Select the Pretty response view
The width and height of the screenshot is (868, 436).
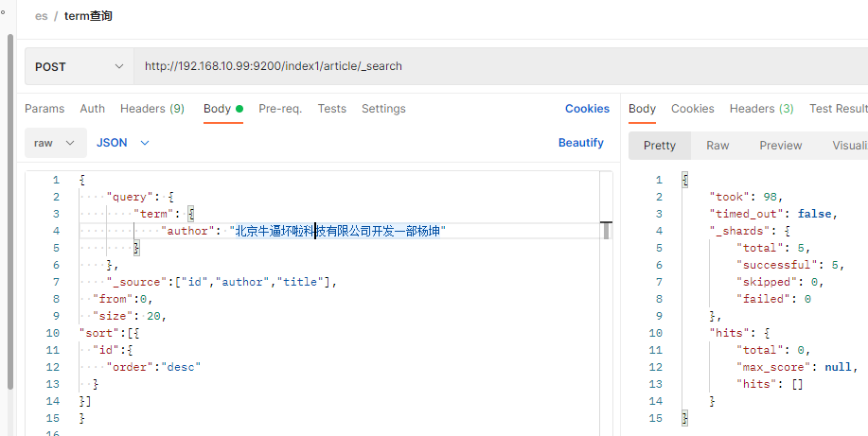660,146
